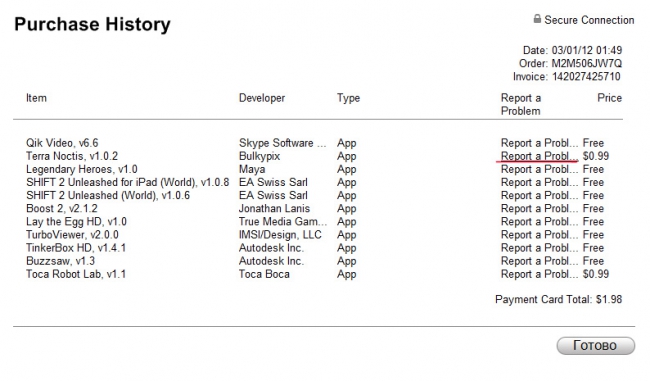The image size is (650, 381).
Task: Click the Purchase History heading
Action: [92, 24]
